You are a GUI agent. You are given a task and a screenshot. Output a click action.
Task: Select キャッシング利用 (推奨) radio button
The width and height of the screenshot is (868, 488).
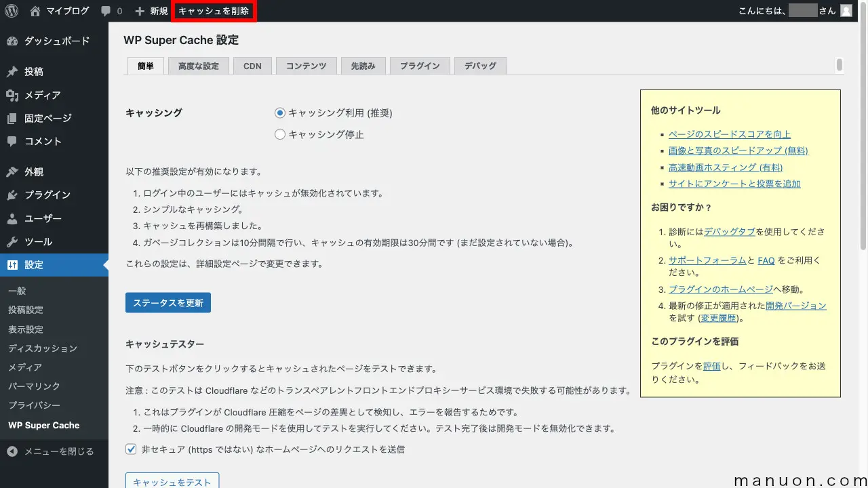click(x=279, y=113)
